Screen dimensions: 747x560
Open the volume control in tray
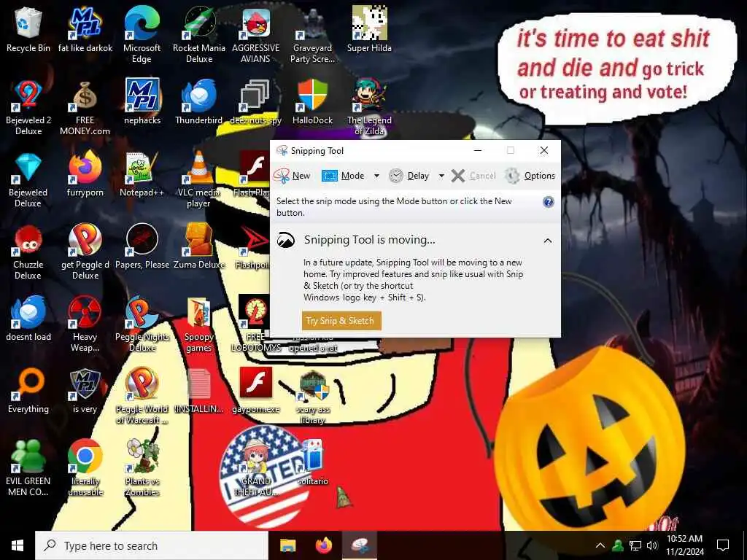pos(652,545)
